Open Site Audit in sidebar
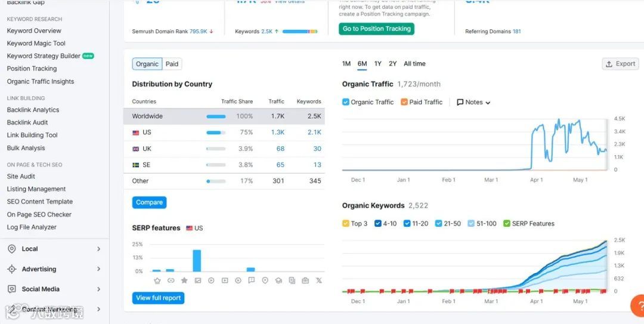644x324 pixels. [x=21, y=177]
